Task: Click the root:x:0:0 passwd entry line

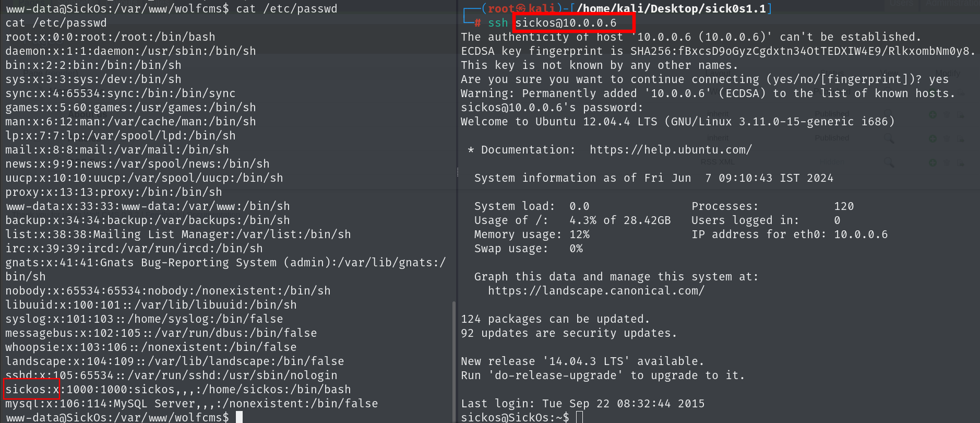Action: (x=110, y=37)
